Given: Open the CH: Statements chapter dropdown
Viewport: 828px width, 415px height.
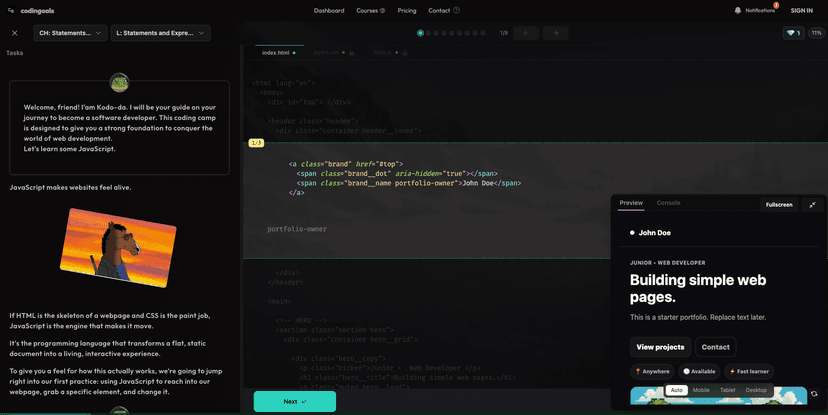Looking at the screenshot, I should tap(70, 33).
